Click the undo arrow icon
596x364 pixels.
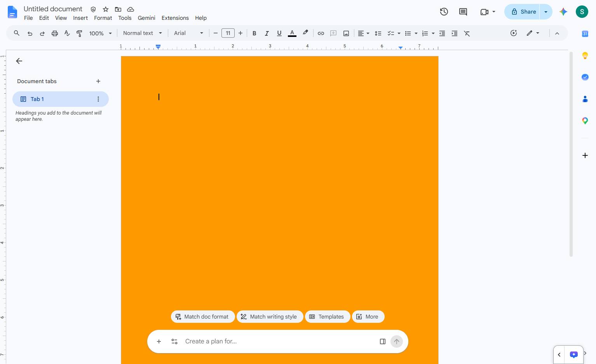(x=30, y=33)
